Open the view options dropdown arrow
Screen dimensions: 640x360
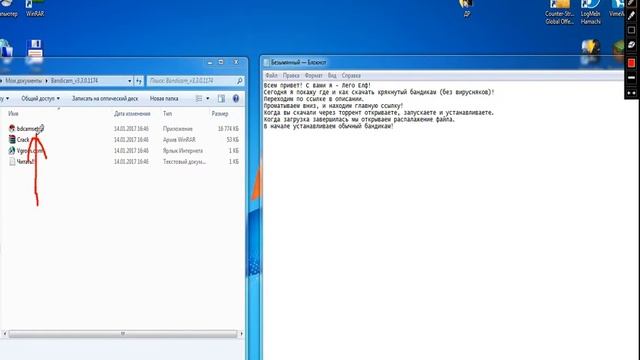[x=208, y=98]
